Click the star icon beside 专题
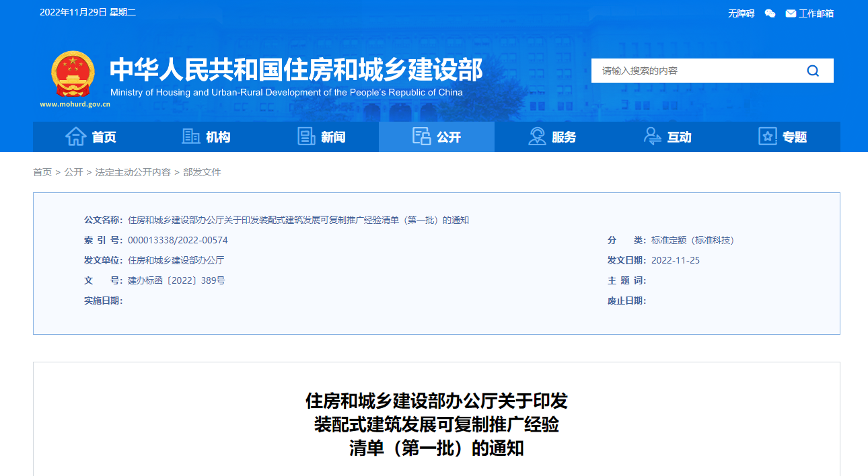 [767, 136]
